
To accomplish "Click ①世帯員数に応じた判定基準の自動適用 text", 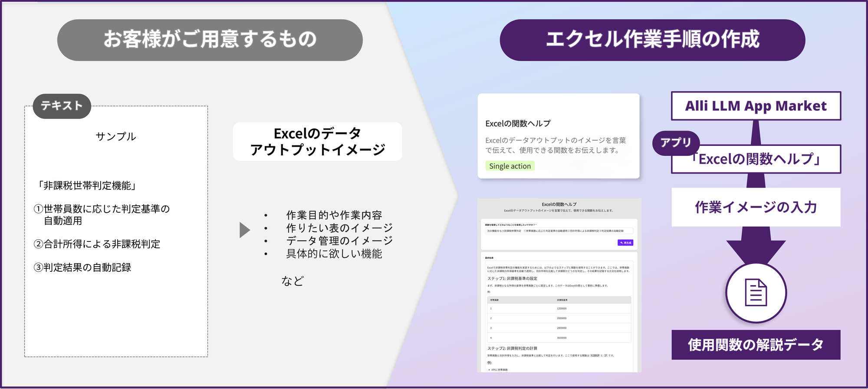I will 102,214.
